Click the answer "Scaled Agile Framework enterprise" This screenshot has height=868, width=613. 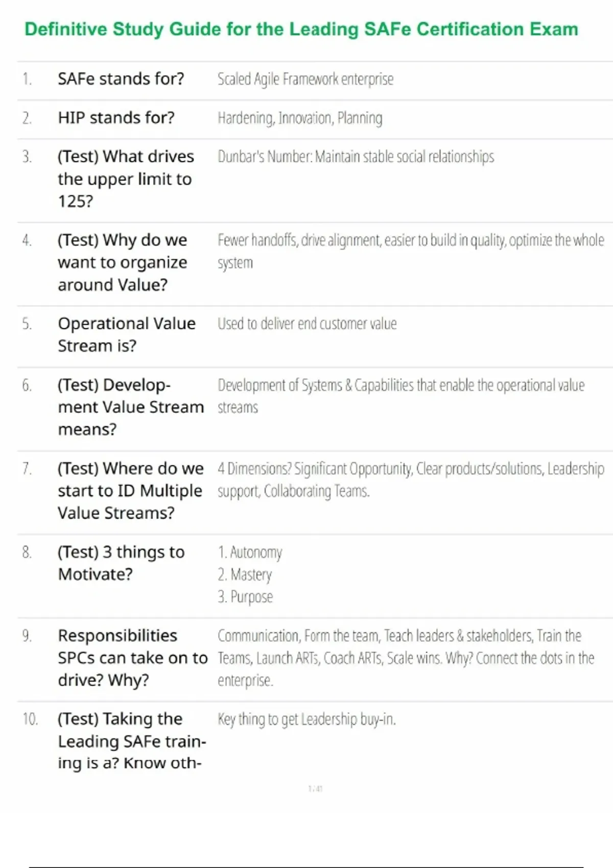(x=305, y=79)
